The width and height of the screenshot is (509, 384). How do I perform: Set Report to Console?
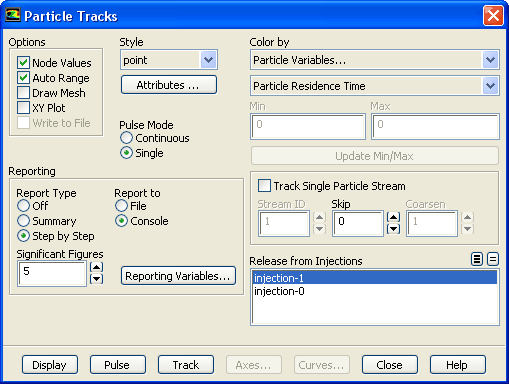pos(121,221)
